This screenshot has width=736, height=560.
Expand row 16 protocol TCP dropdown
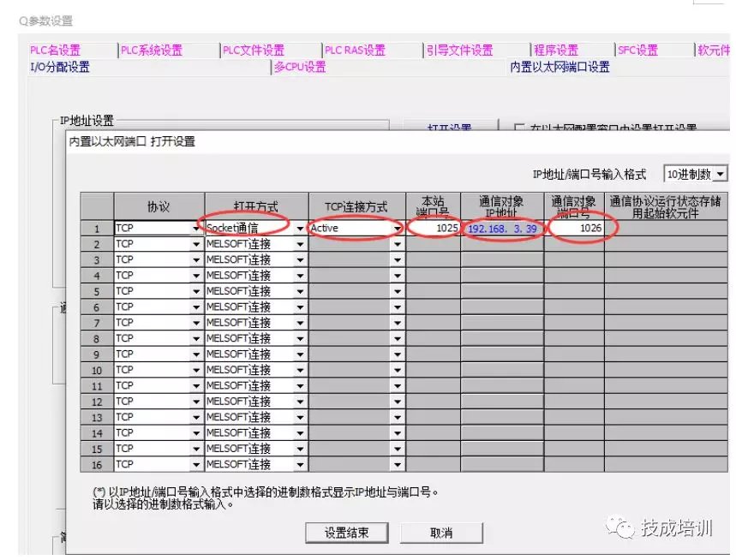197,465
